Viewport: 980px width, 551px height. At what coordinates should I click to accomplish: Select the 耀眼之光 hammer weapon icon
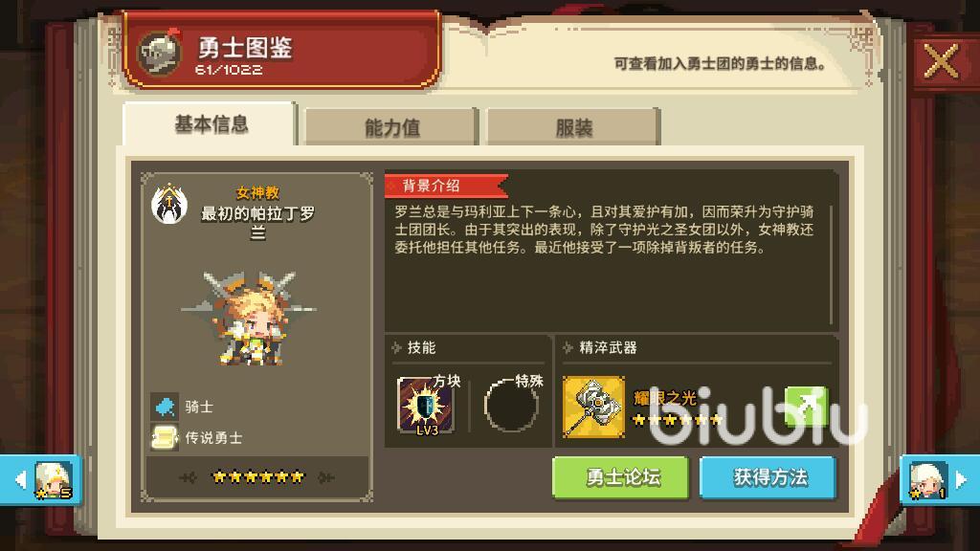[x=593, y=406]
